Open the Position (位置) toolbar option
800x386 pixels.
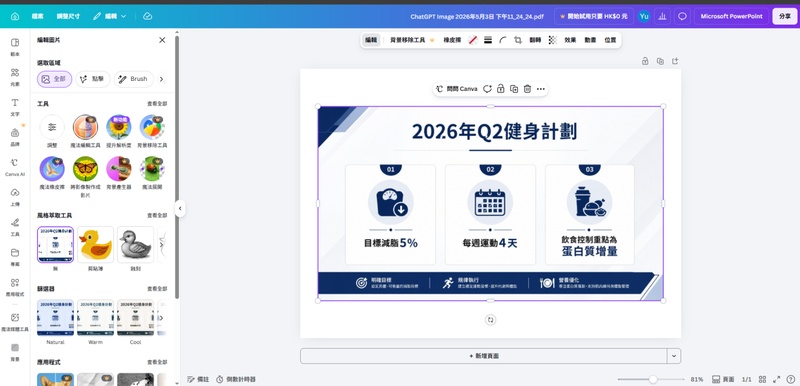610,40
